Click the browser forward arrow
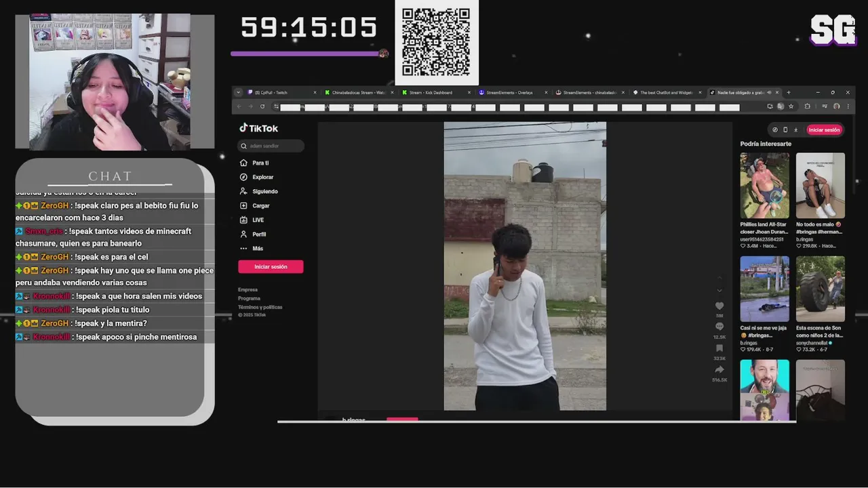Image resolution: width=868 pixels, height=488 pixels. (250, 106)
